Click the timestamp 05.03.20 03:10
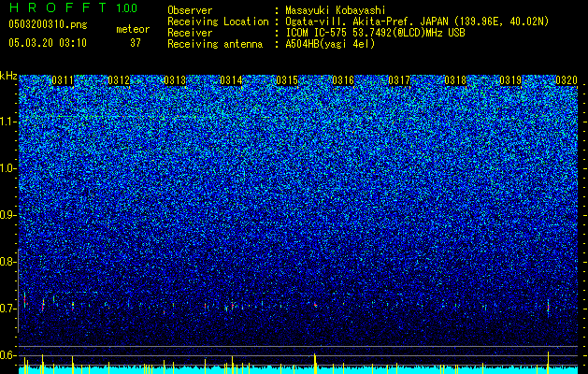This screenshot has width=588, height=374. tap(48, 43)
